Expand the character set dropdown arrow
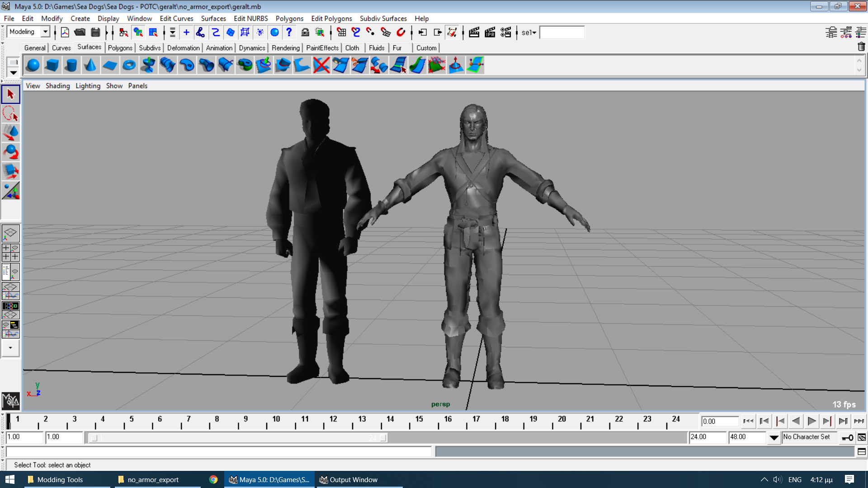Screen dimensions: 868x488 click(x=774, y=437)
